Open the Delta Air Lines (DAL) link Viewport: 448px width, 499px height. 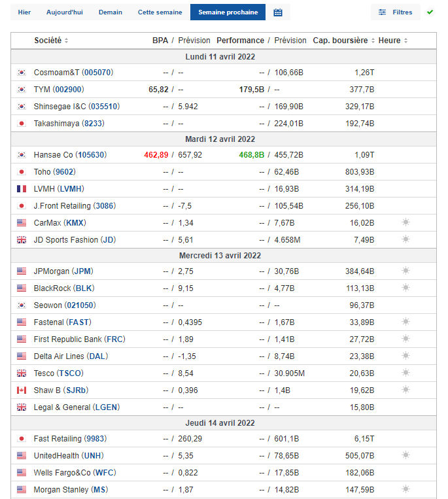72,356
